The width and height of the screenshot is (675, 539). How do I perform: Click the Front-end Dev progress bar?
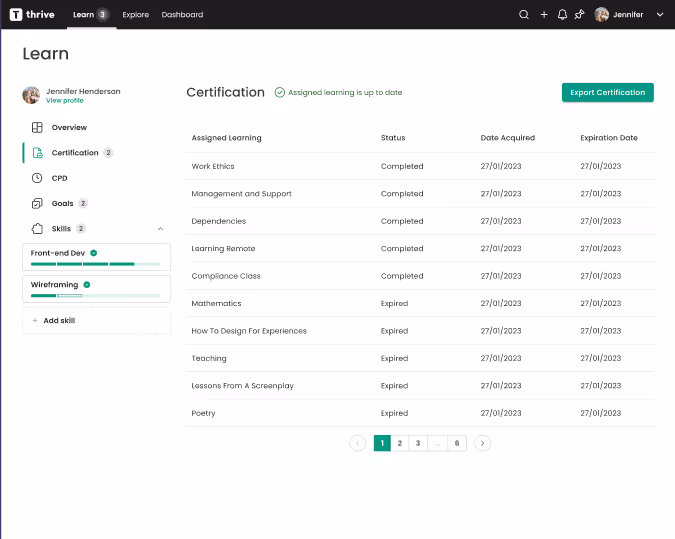point(96,264)
